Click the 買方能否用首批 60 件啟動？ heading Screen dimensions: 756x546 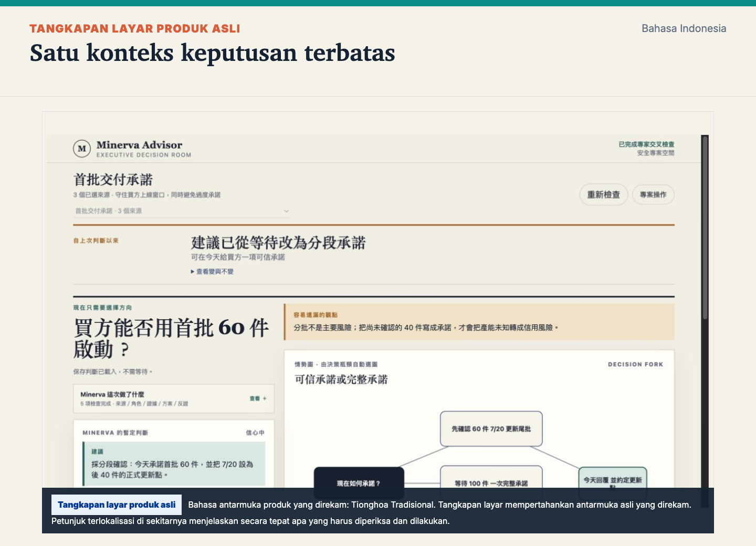tap(171, 338)
